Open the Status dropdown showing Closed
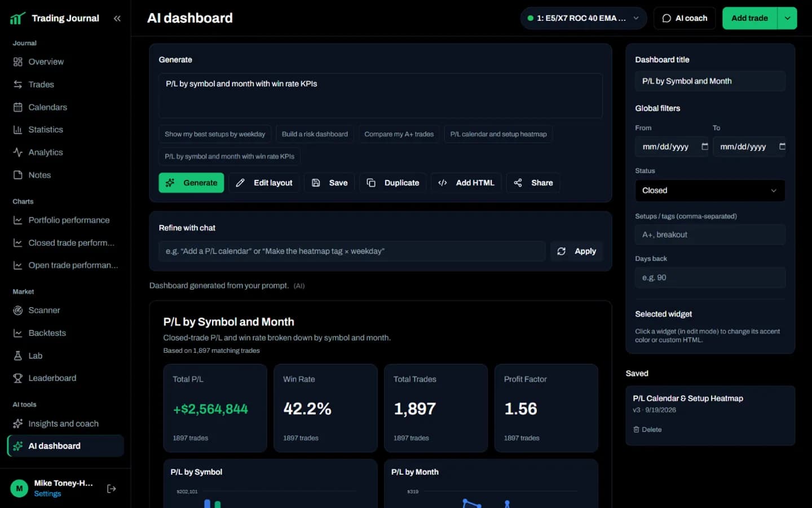 pos(710,191)
